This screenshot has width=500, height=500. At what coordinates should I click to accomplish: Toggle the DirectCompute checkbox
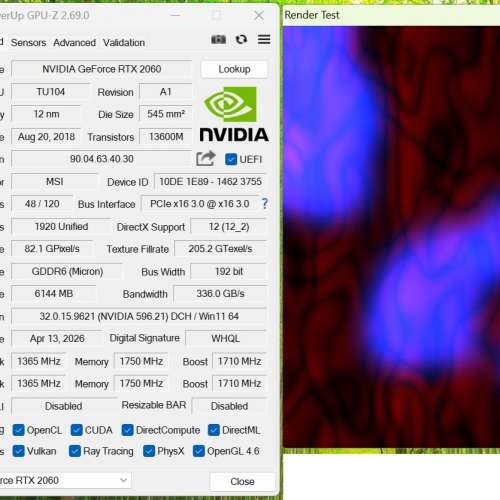coord(128,430)
